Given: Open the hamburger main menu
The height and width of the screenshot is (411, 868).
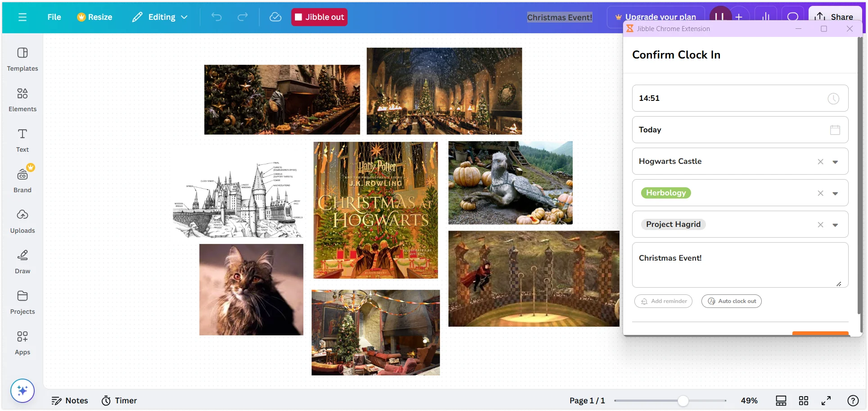Looking at the screenshot, I should (23, 17).
